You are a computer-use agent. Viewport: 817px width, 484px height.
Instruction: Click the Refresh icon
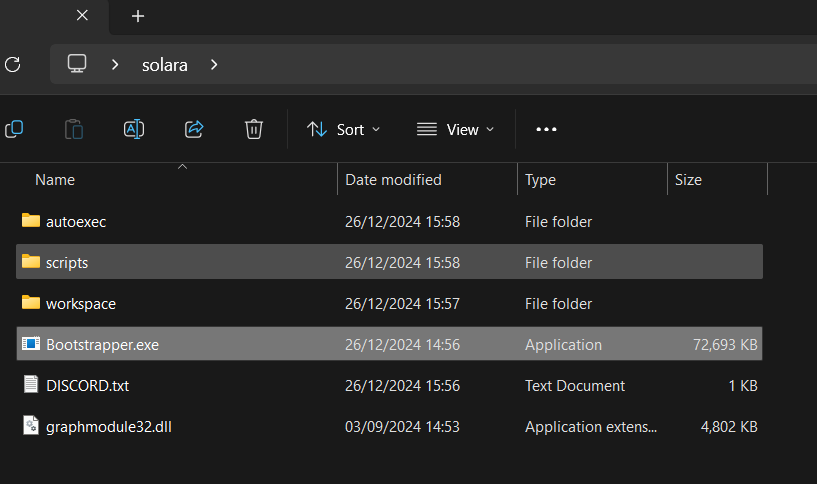13,65
